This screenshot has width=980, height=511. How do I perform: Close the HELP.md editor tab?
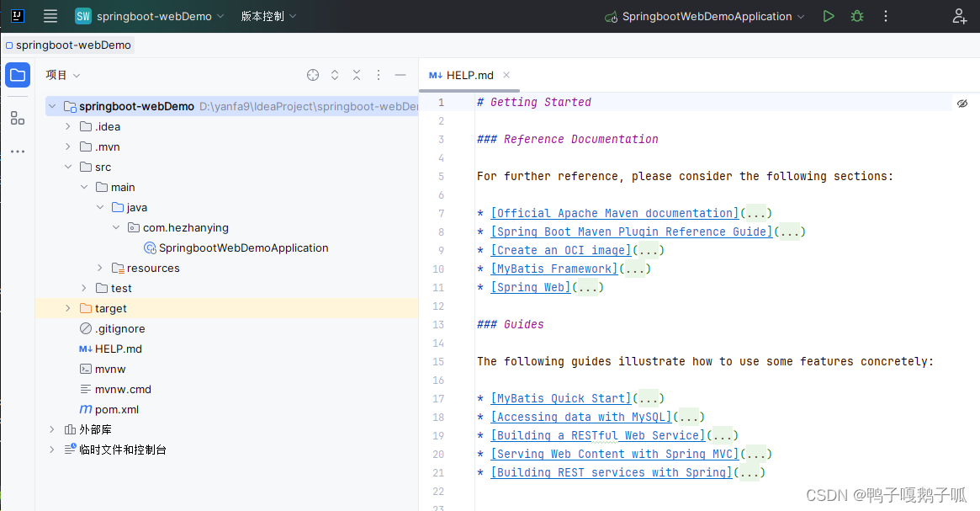(506, 75)
